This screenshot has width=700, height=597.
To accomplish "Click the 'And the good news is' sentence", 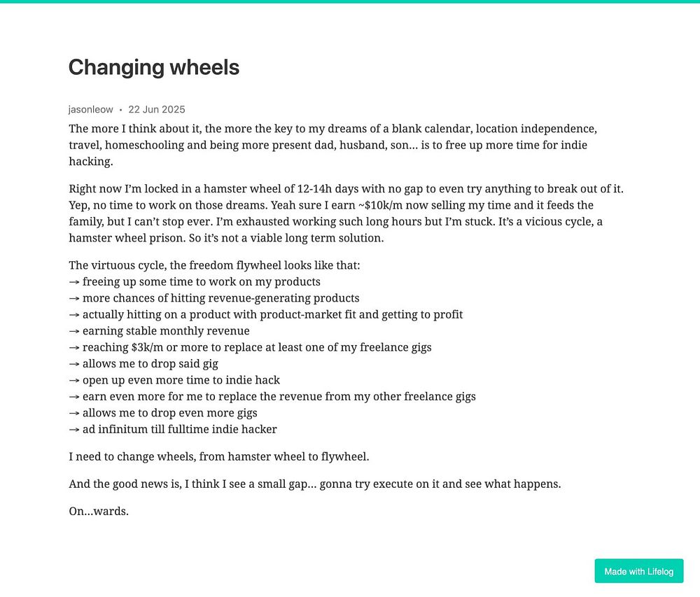I will [x=315, y=484].
